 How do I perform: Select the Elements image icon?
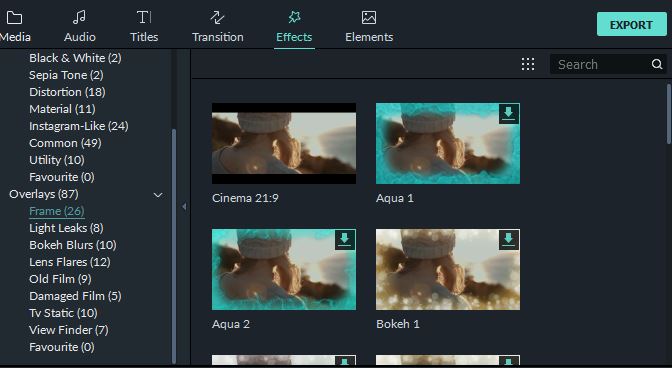(369, 18)
